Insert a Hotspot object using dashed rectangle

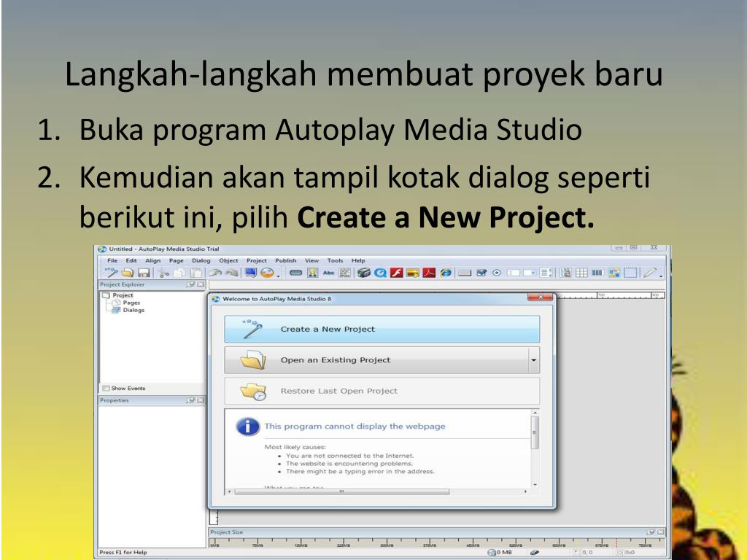(630, 273)
